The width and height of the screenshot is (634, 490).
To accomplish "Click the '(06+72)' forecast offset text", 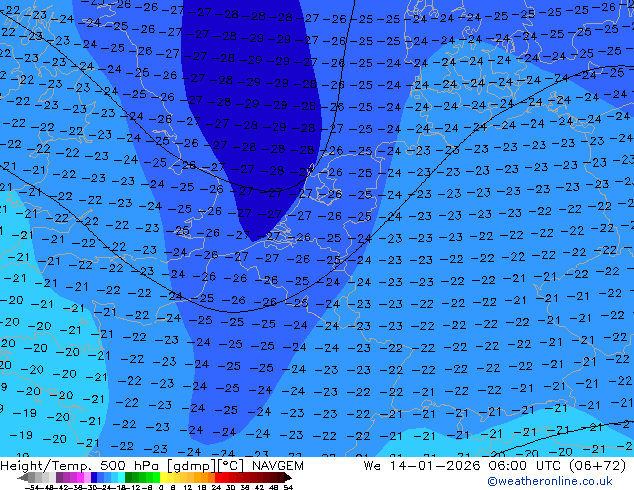I will (x=597, y=466).
